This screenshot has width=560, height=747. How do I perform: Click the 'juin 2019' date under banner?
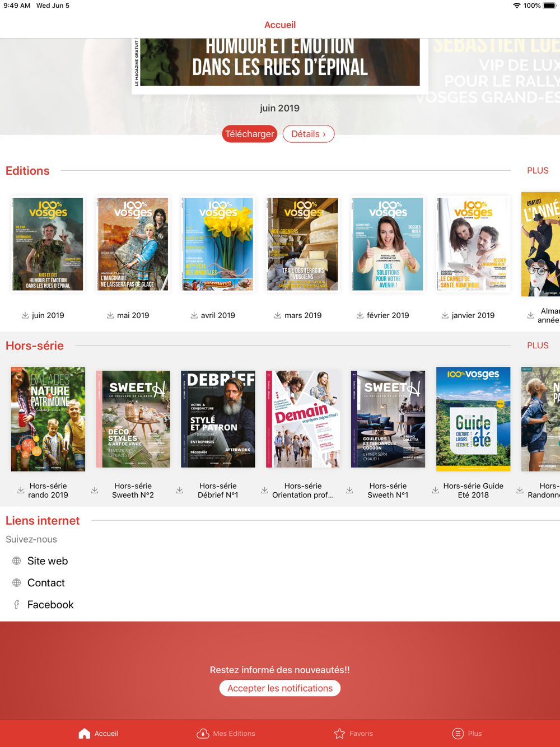tap(279, 108)
